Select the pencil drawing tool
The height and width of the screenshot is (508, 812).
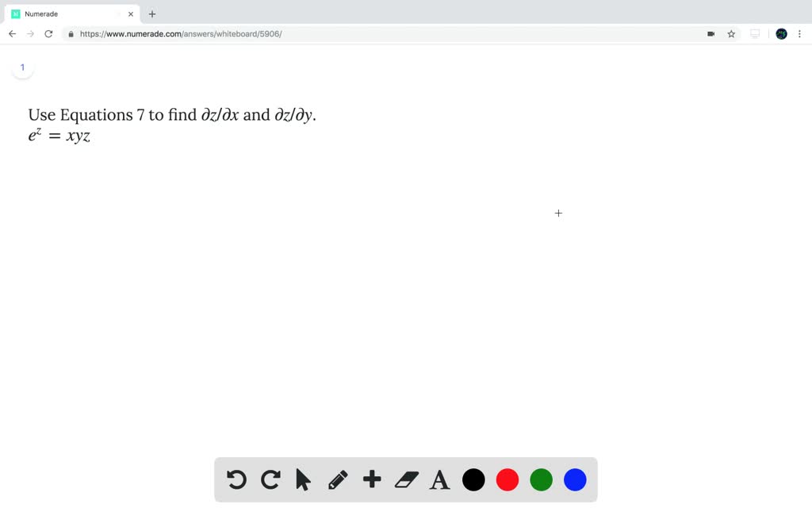[338, 479]
